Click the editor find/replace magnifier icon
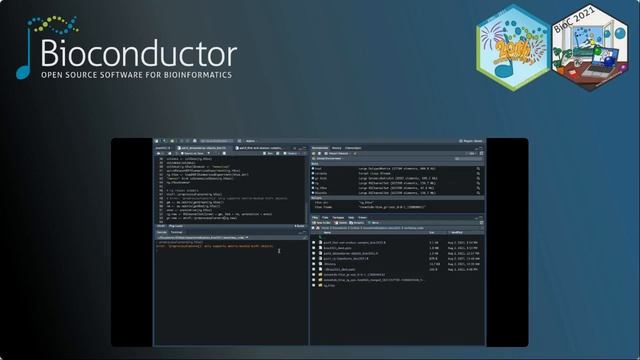 tap(209, 153)
